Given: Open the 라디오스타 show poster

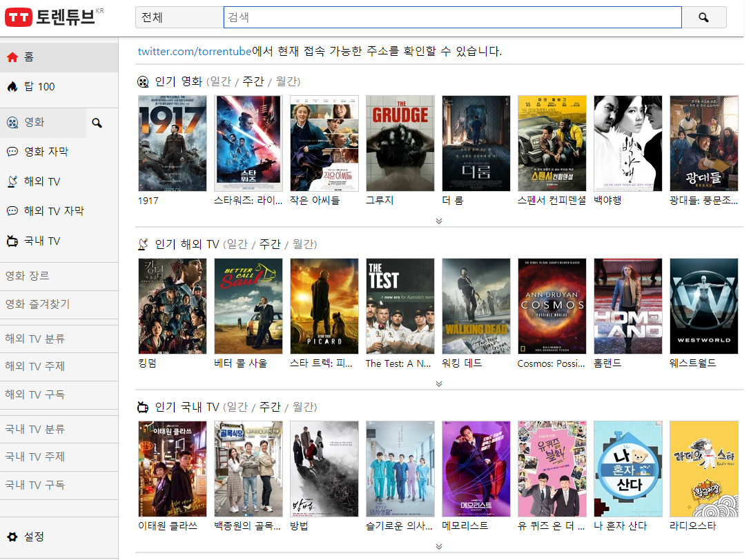Looking at the screenshot, I should pyautogui.click(x=703, y=468).
